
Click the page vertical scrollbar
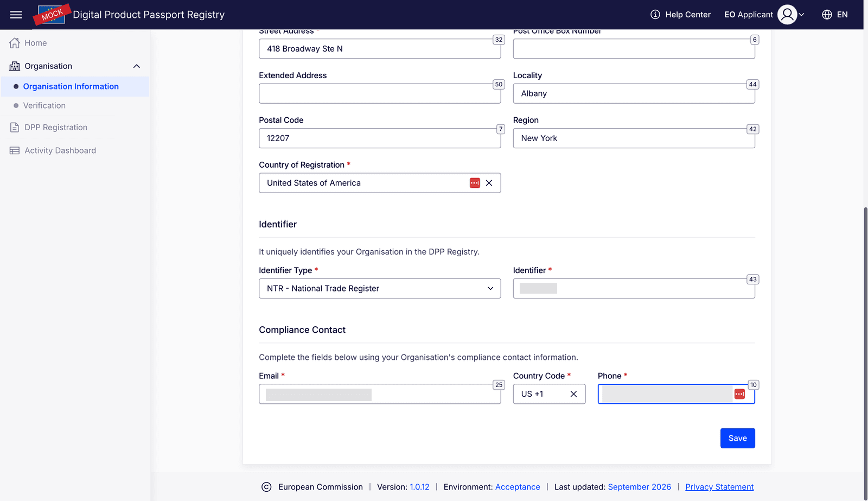[x=865, y=353]
